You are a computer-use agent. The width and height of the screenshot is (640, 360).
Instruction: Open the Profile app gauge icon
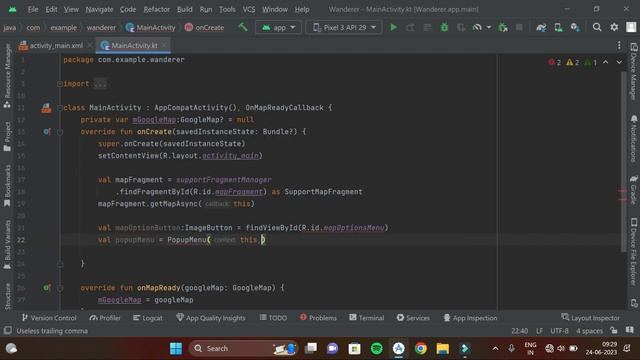477,27
